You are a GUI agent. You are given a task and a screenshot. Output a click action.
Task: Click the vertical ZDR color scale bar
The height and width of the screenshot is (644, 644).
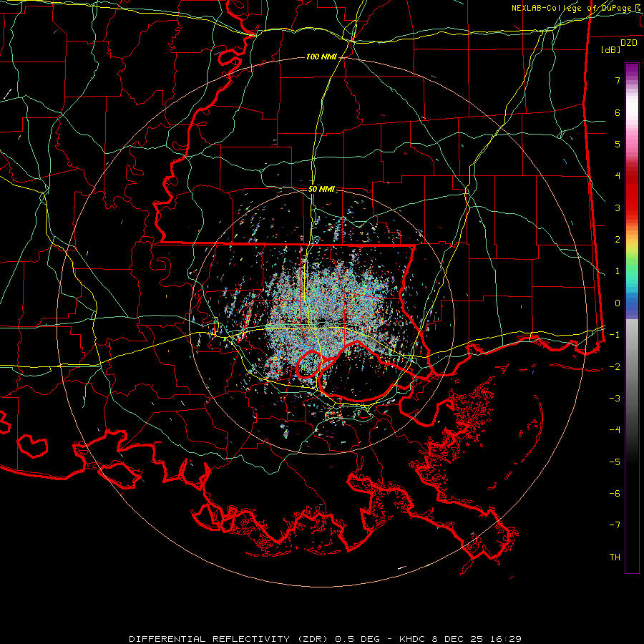[632, 318]
